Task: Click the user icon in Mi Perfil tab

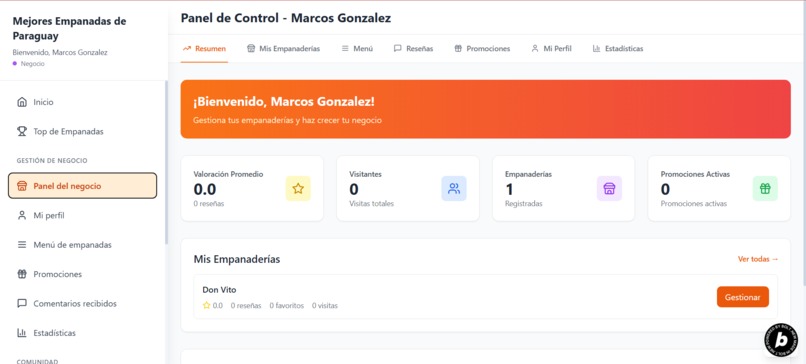Action: pos(535,49)
